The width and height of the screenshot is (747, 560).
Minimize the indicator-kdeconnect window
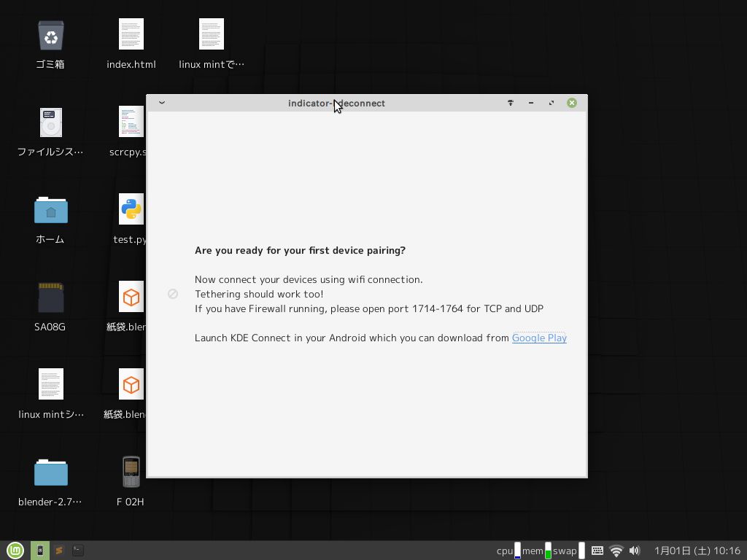point(531,103)
